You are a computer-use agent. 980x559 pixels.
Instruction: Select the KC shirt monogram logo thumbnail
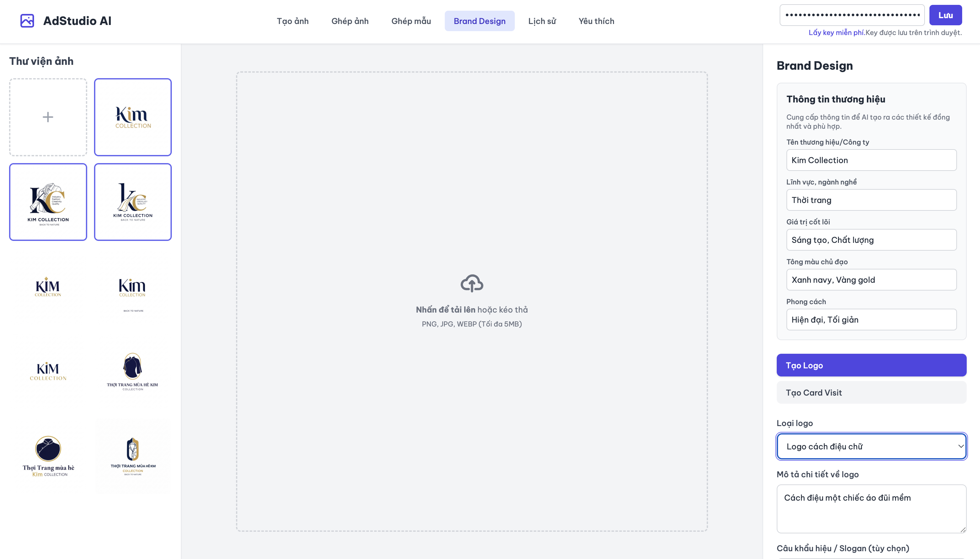point(48,202)
